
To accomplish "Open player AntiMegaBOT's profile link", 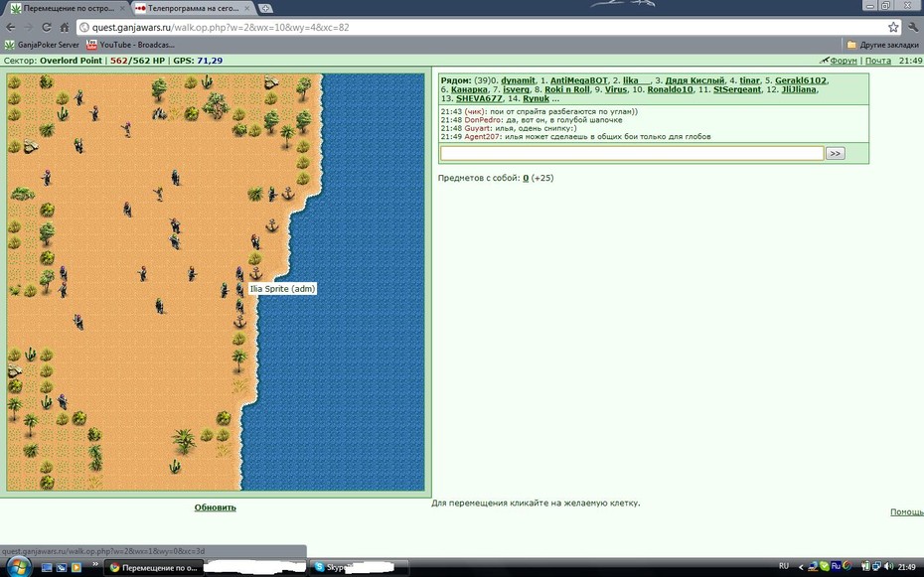I will pyautogui.click(x=578, y=80).
